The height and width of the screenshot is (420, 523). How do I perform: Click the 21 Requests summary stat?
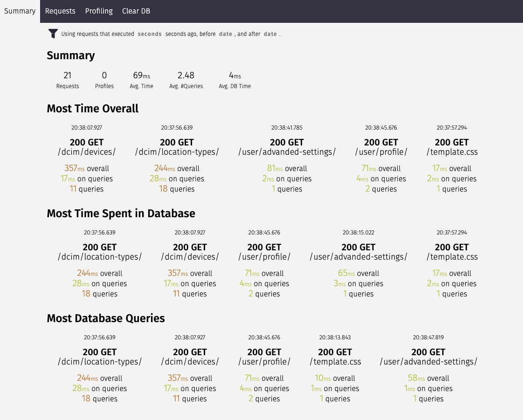pos(67,79)
